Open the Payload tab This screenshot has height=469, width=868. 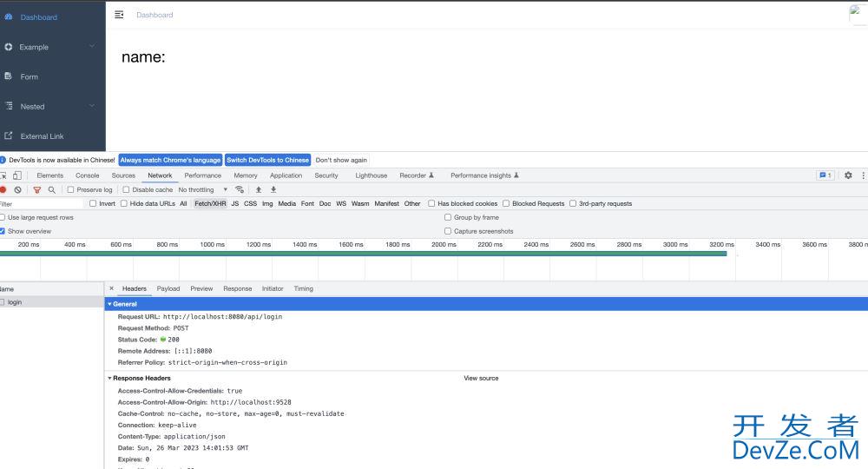[168, 288]
